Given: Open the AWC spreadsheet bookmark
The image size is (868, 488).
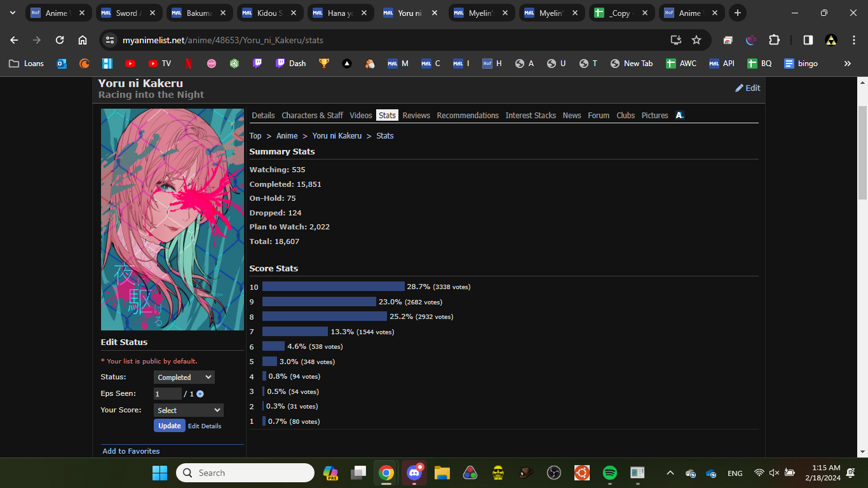Looking at the screenshot, I should [x=681, y=64].
